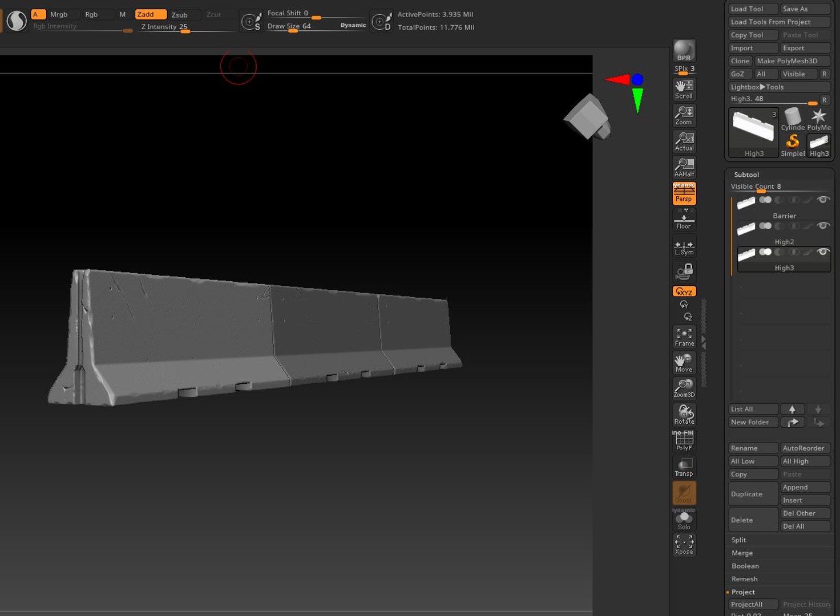Screen dimensions: 840x616
Task: Hide the High2 subtool eye icon
Action: click(x=823, y=226)
